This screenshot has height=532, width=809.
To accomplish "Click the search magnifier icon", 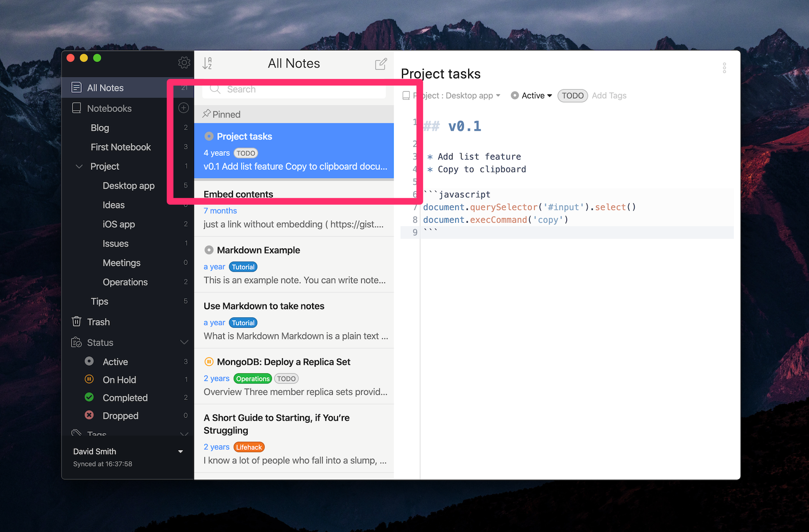I will [215, 89].
